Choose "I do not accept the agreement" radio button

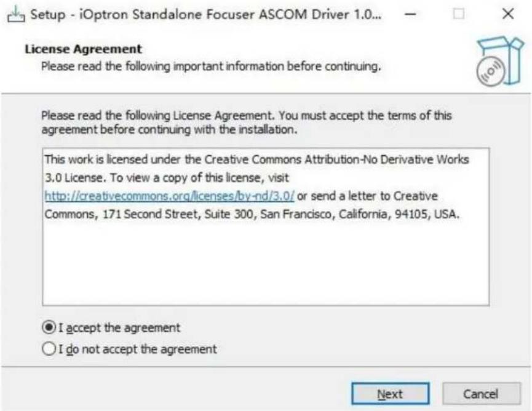[49, 349]
